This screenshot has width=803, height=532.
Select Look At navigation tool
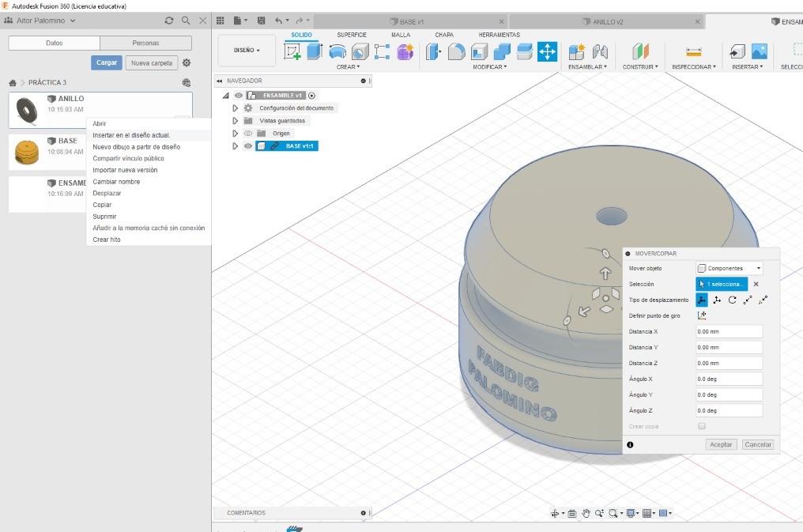point(572,513)
